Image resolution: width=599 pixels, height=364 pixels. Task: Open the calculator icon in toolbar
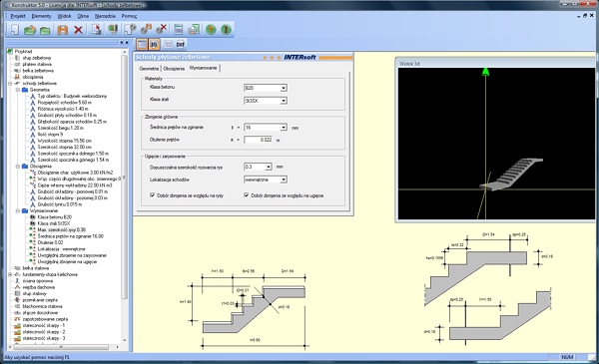click(178, 29)
